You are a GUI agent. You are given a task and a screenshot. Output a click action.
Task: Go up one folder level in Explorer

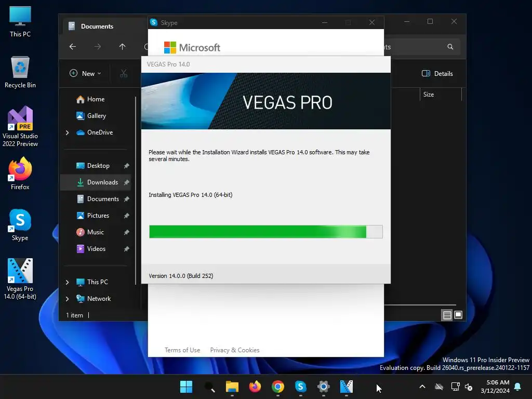(122, 46)
